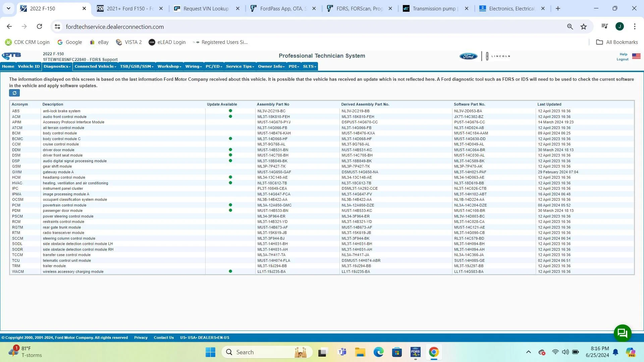Expand the PDI dropdown menu
Screen dimensions: 644x362
[x=293, y=66]
